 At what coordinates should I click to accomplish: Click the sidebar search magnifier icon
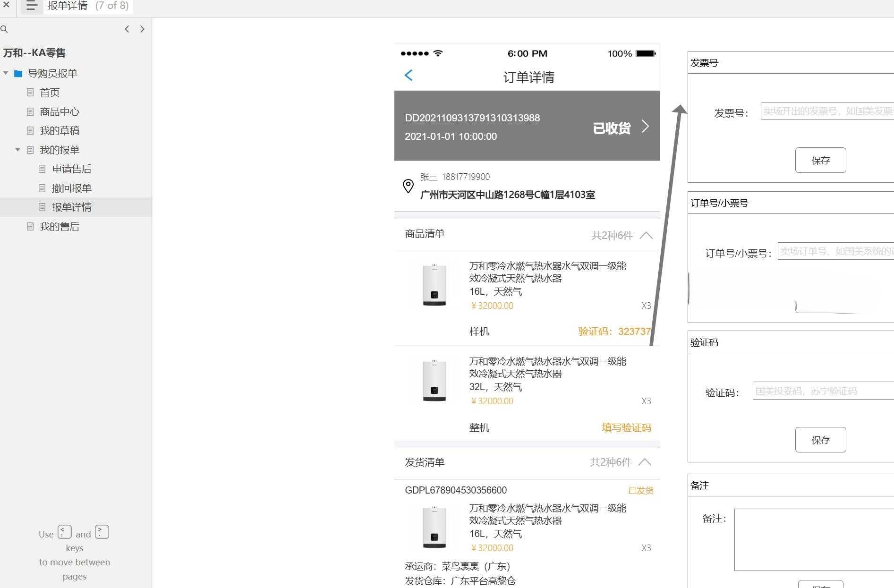pos(4,29)
